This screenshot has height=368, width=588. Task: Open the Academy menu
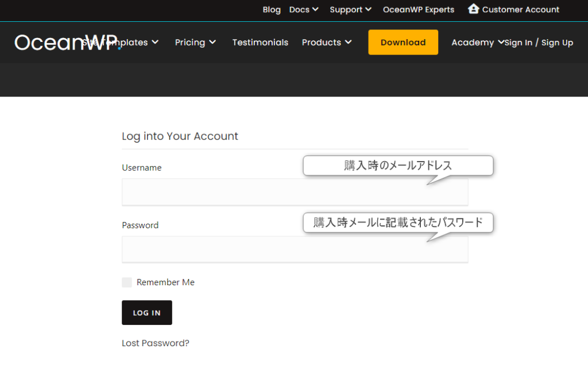473,43
